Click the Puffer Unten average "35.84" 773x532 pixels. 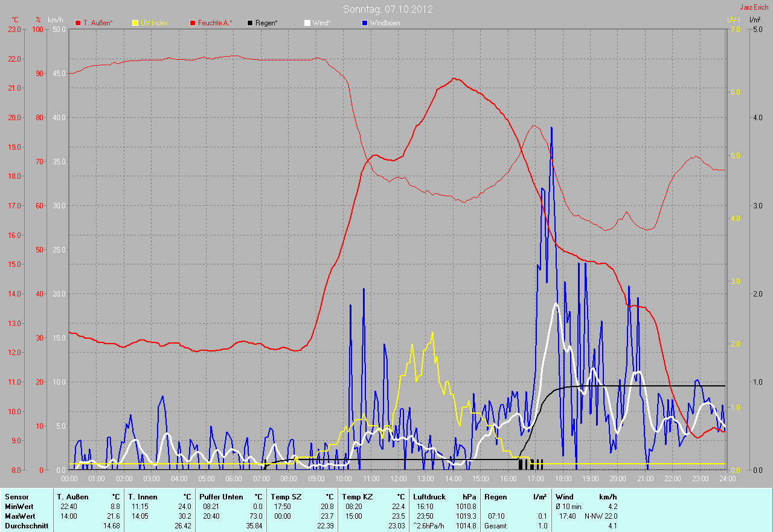254,526
